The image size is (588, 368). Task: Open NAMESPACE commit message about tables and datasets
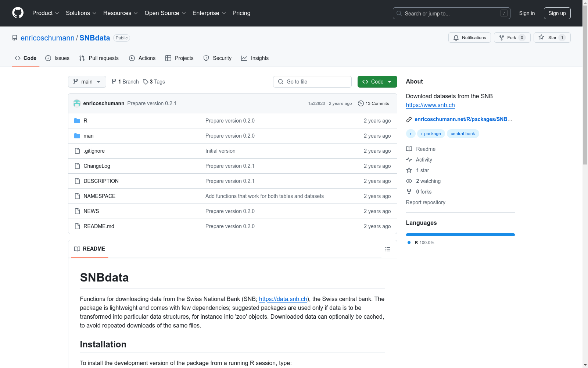(265, 196)
